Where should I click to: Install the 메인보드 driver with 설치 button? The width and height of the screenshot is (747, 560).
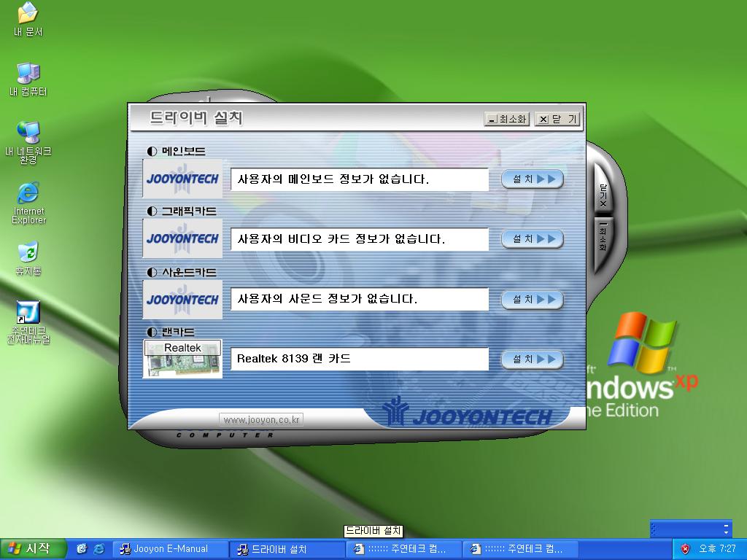pyautogui.click(x=532, y=179)
